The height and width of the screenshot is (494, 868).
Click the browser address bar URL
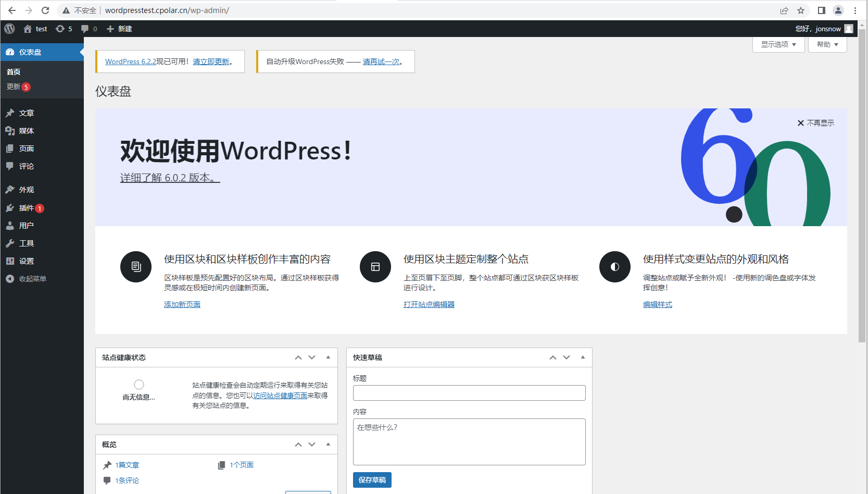pos(167,10)
